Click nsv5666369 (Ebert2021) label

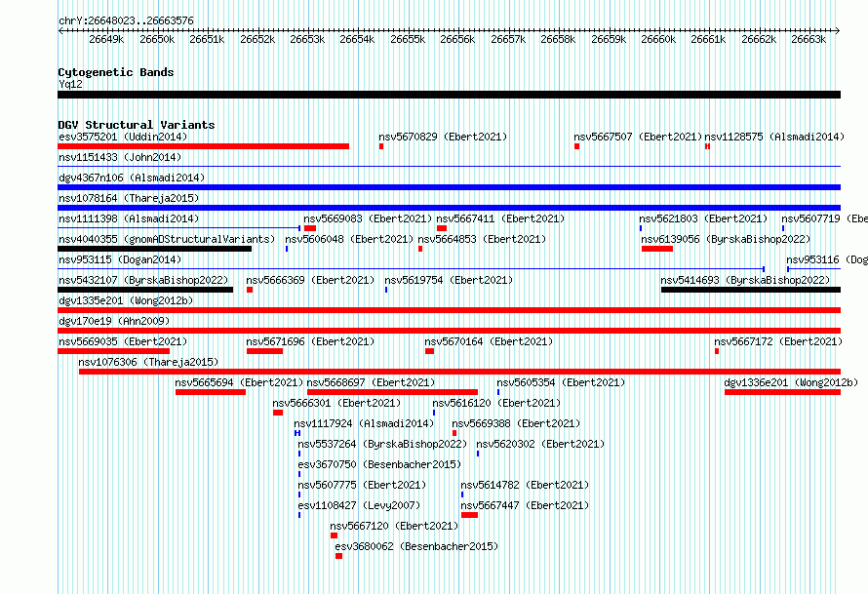[310, 280]
